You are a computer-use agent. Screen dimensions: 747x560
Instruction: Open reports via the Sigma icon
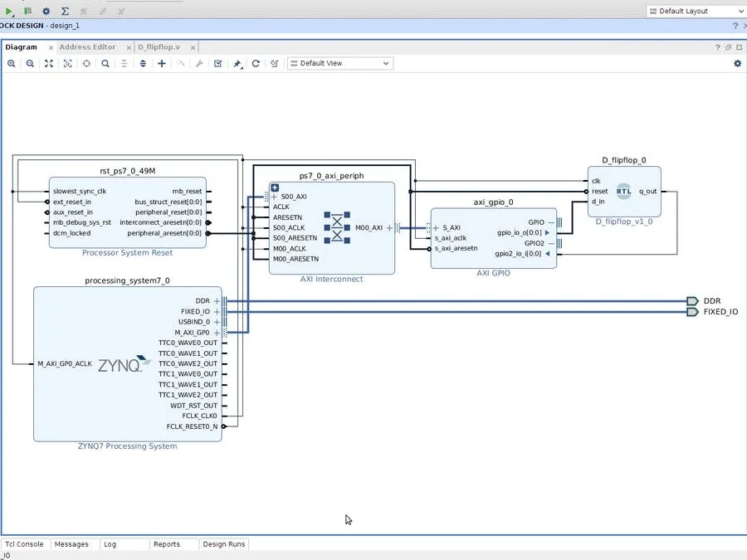click(66, 11)
